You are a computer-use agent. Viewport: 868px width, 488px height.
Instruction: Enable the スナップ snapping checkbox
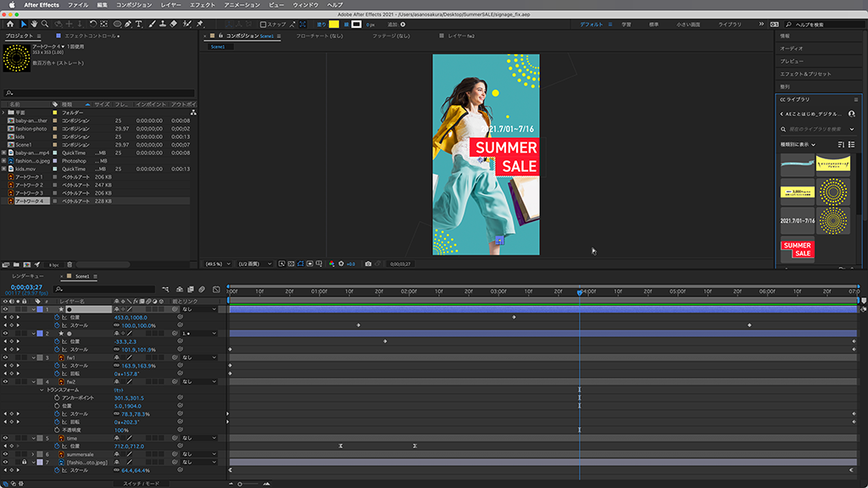click(x=264, y=24)
